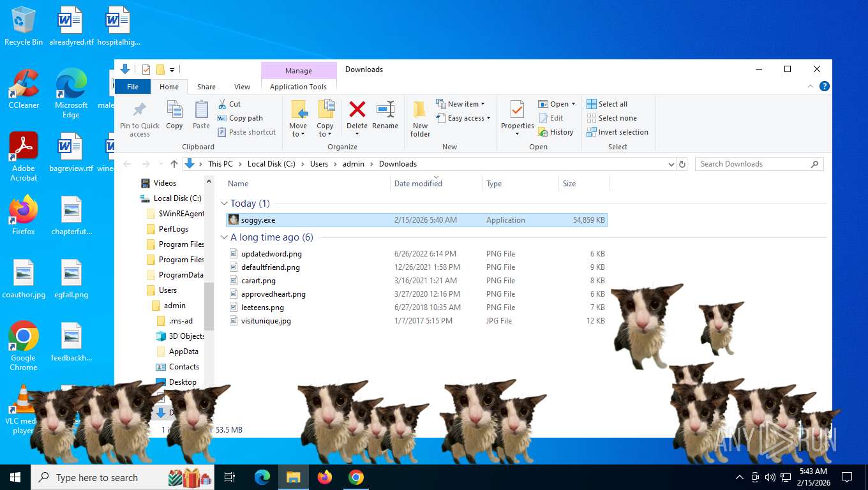
Task: Open the File tab
Action: [133, 87]
